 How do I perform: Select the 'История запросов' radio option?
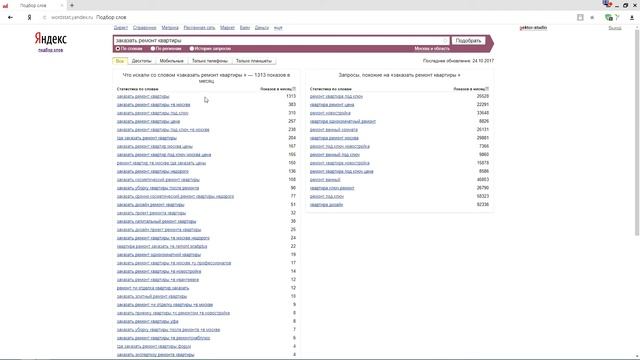(x=191, y=49)
